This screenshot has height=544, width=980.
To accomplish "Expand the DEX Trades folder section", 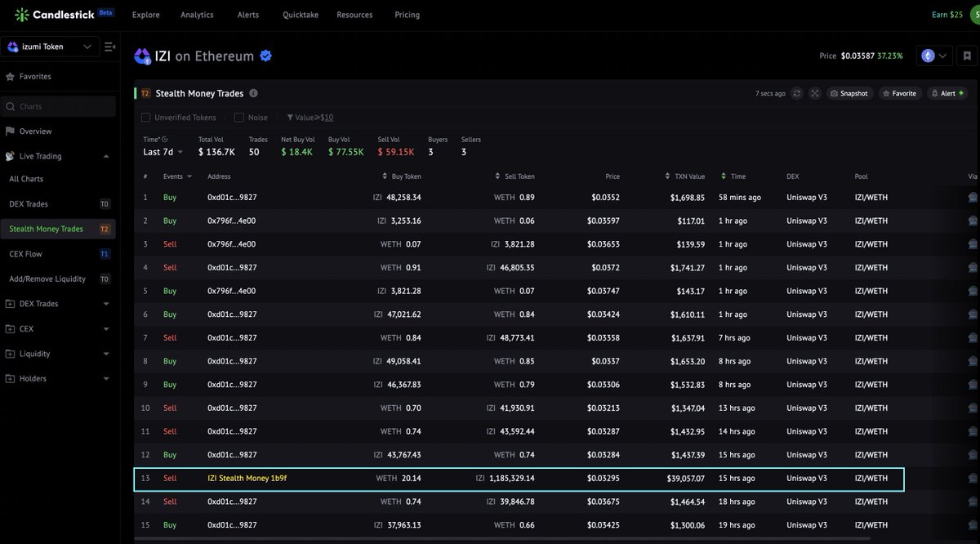I will [x=106, y=304].
